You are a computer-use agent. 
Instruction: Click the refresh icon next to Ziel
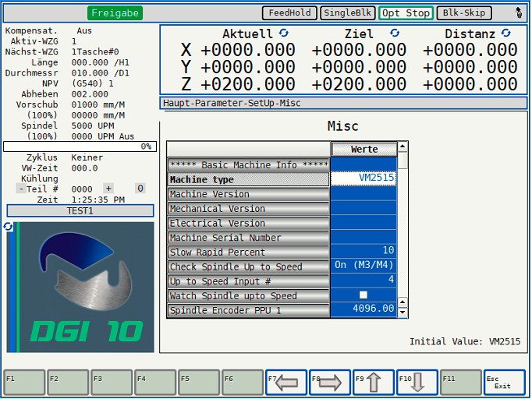pyautogui.click(x=394, y=33)
